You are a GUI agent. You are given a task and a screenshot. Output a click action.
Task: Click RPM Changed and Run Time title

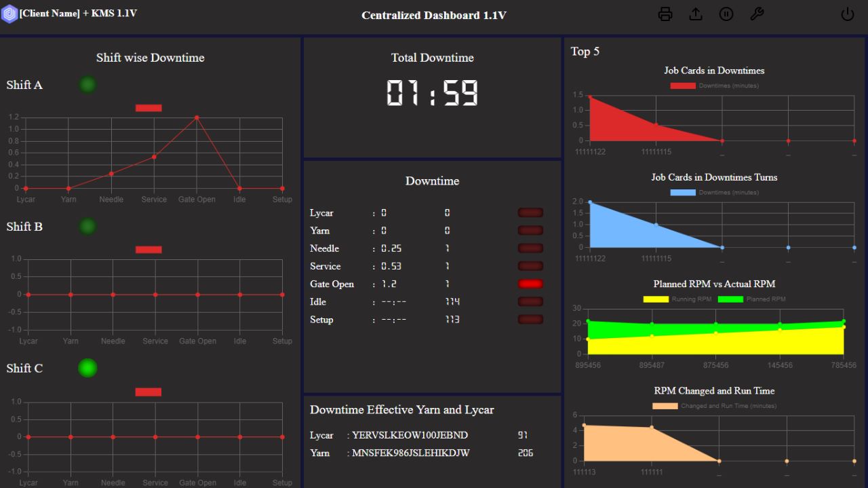714,390
